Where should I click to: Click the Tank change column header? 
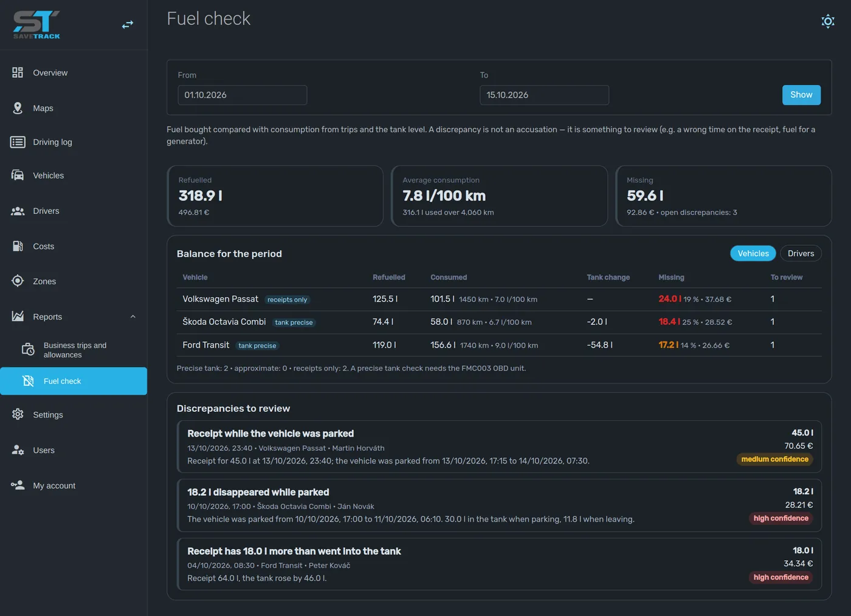click(608, 278)
